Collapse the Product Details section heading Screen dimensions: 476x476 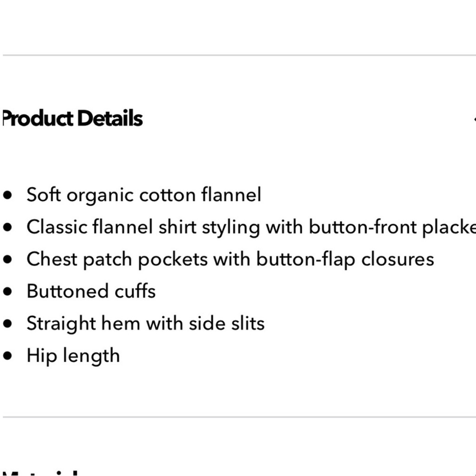pos(72,119)
